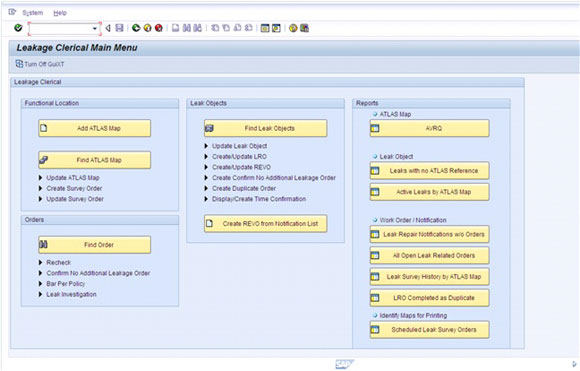Click the Next Page icon
Viewport: 580px width, 371px height.
237,28
